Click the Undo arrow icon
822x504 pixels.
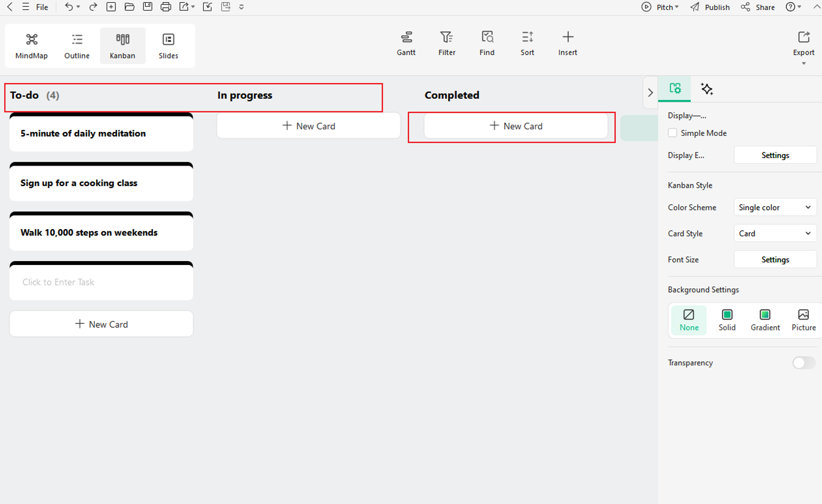pyautogui.click(x=68, y=7)
